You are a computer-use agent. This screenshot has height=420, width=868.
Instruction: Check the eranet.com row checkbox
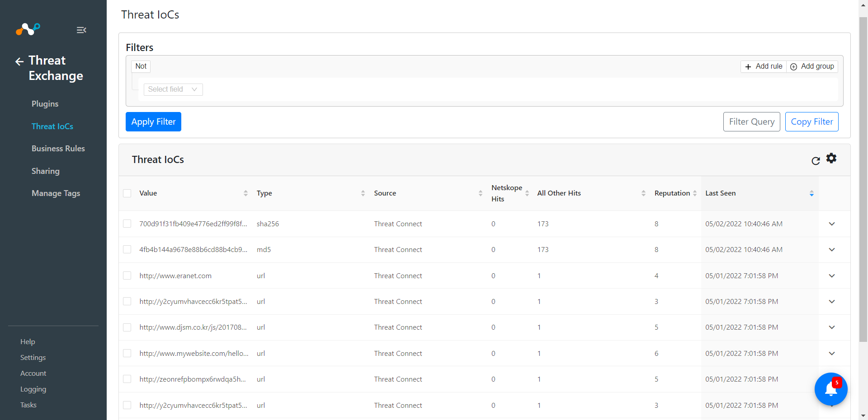(x=127, y=275)
